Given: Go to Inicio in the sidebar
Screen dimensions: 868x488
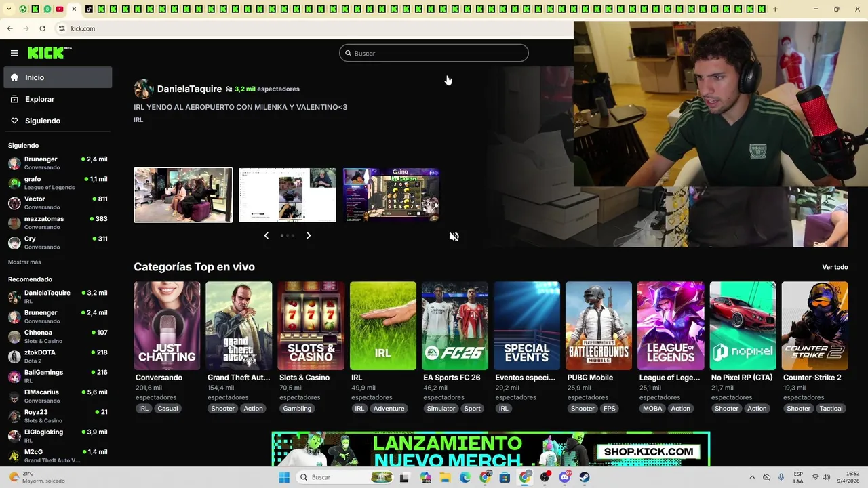Looking at the screenshot, I should click(58, 77).
